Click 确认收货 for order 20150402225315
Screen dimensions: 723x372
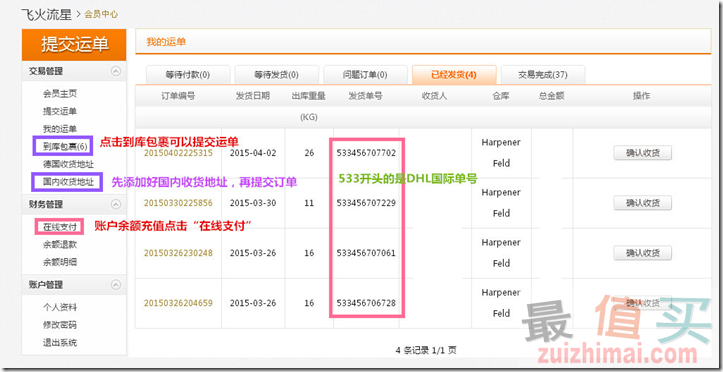(x=642, y=153)
